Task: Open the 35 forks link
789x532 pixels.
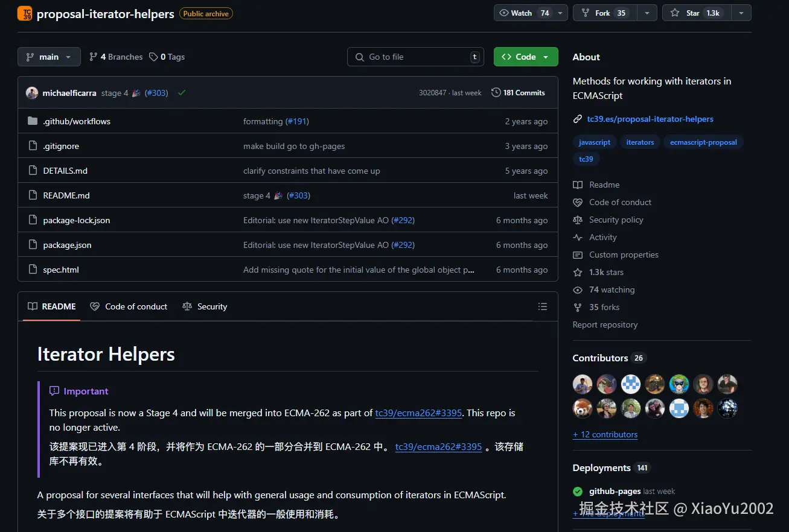Action: click(596, 307)
